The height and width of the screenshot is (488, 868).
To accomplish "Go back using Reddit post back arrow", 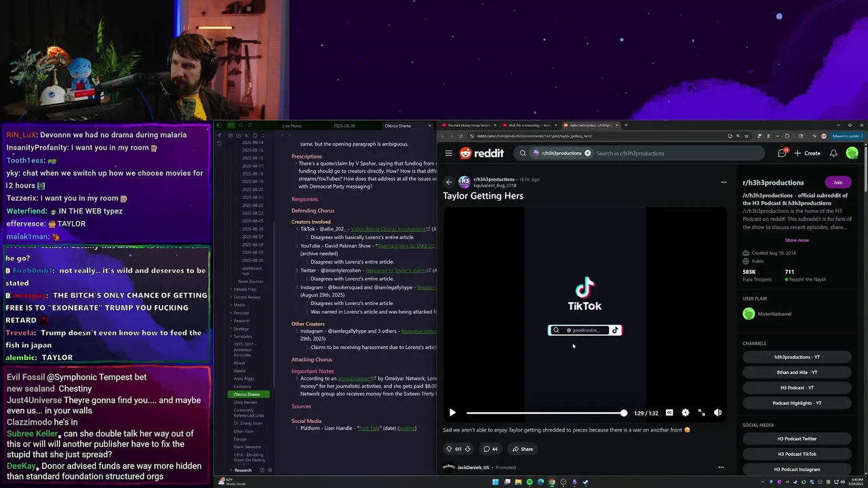I will pyautogui.click(x=449, y=182).
